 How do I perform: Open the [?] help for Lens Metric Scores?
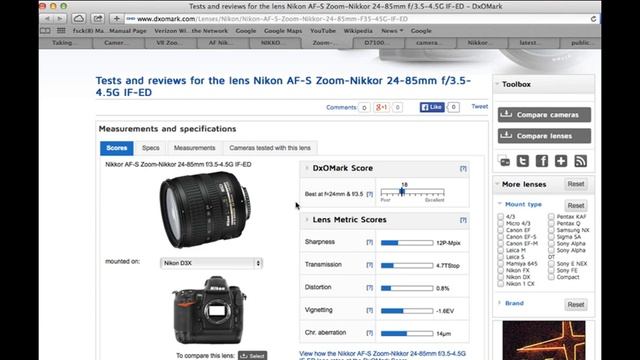[x=463, y=220]
